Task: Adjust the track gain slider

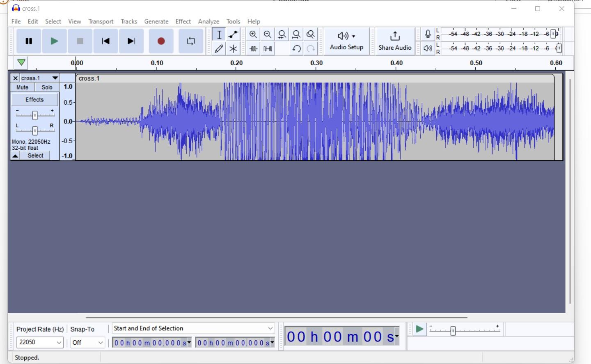Action: click(x=35, y=115)
